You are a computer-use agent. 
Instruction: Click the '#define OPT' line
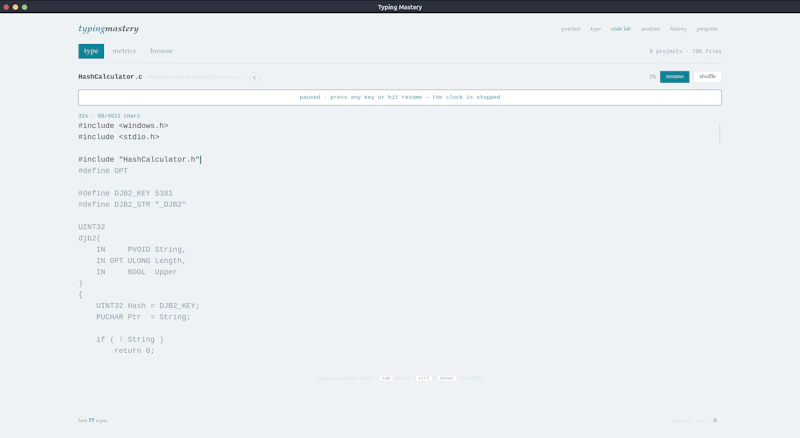pyautogui.click(x=103, y=171)
